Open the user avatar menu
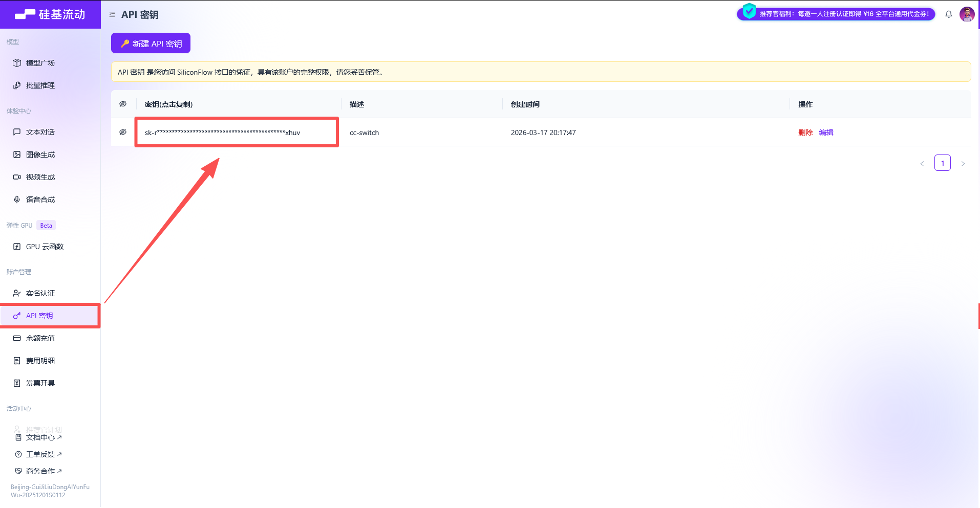 [x=967, y=14]
